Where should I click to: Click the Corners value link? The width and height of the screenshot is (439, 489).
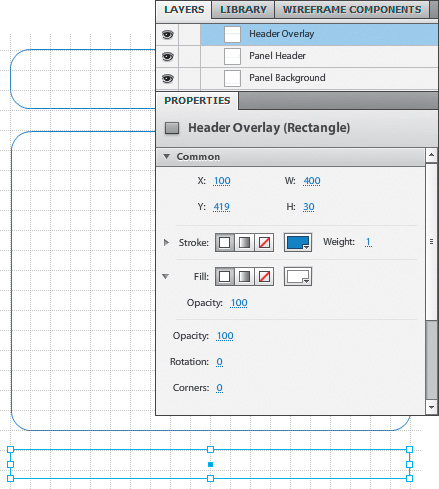[219, 388]
